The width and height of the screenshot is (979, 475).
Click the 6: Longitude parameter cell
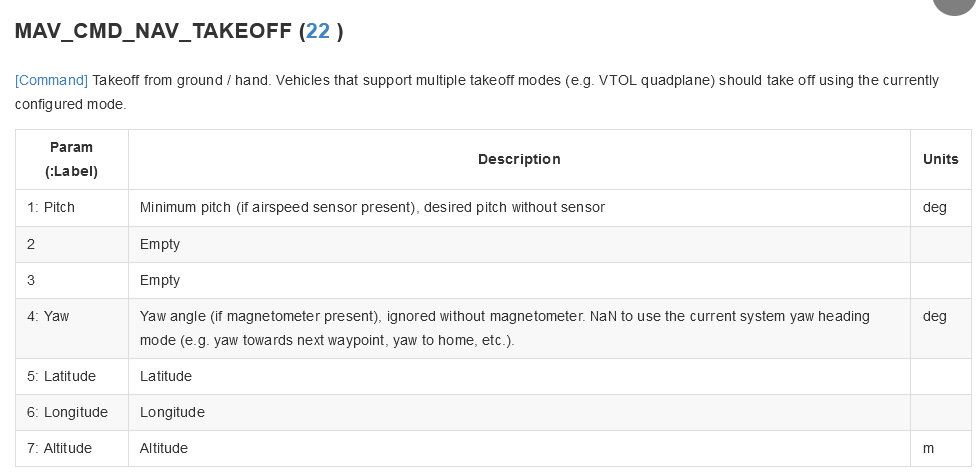[x=72, y=413]
